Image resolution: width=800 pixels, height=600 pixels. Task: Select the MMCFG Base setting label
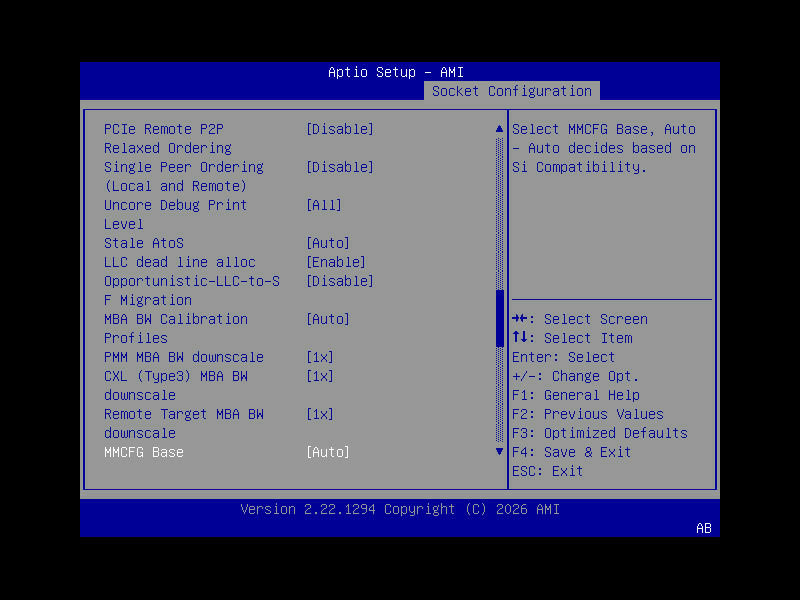[144, 453]
